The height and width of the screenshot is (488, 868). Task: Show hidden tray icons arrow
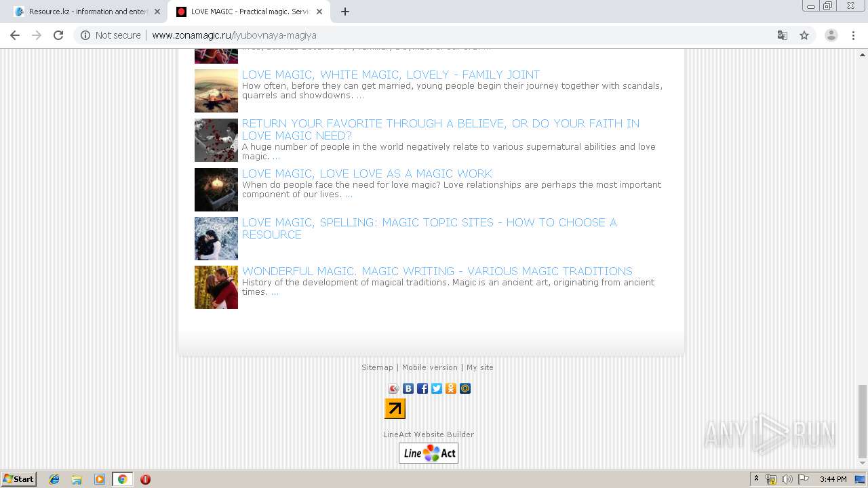pos(756,479)
